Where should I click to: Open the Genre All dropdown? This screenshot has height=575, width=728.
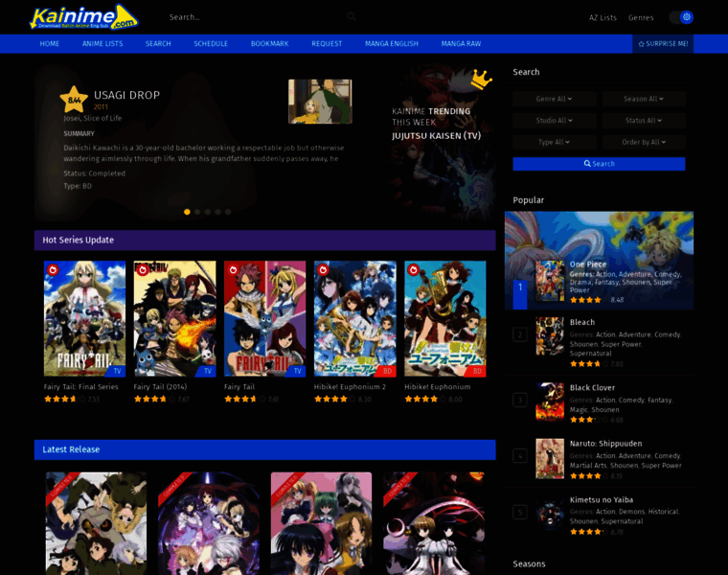tap(555, 99)
